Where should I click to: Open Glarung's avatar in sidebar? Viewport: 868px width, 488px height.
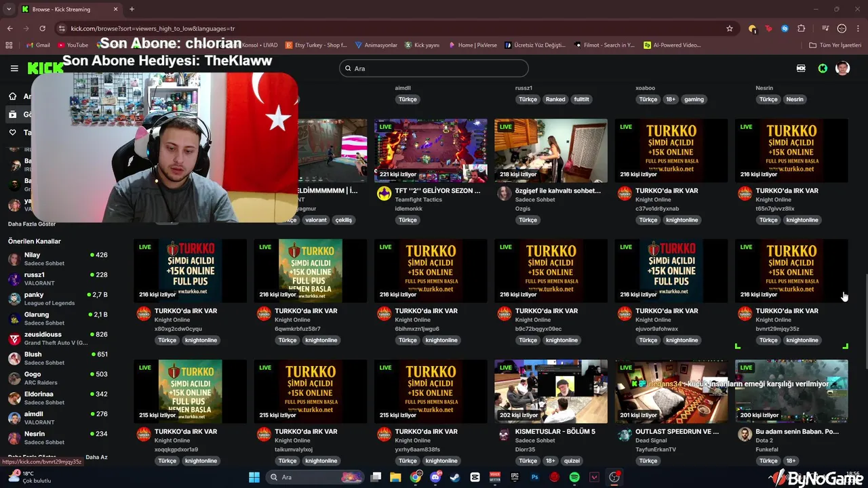(x=14, y=319)
